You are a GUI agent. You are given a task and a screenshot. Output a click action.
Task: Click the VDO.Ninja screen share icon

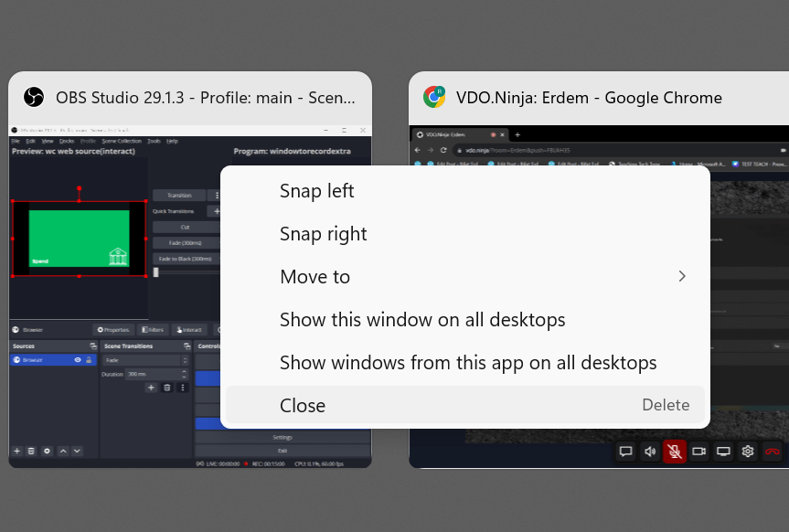[x=723, y=452]
